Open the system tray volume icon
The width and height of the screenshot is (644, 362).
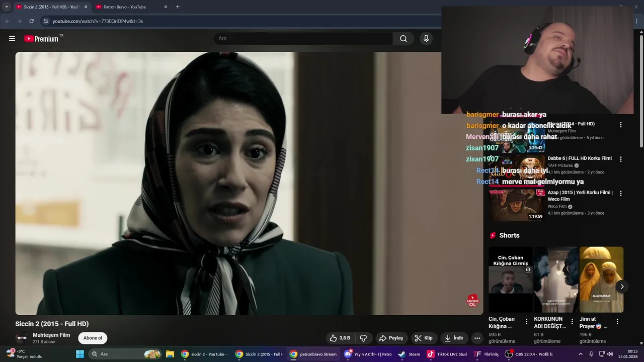610,354
